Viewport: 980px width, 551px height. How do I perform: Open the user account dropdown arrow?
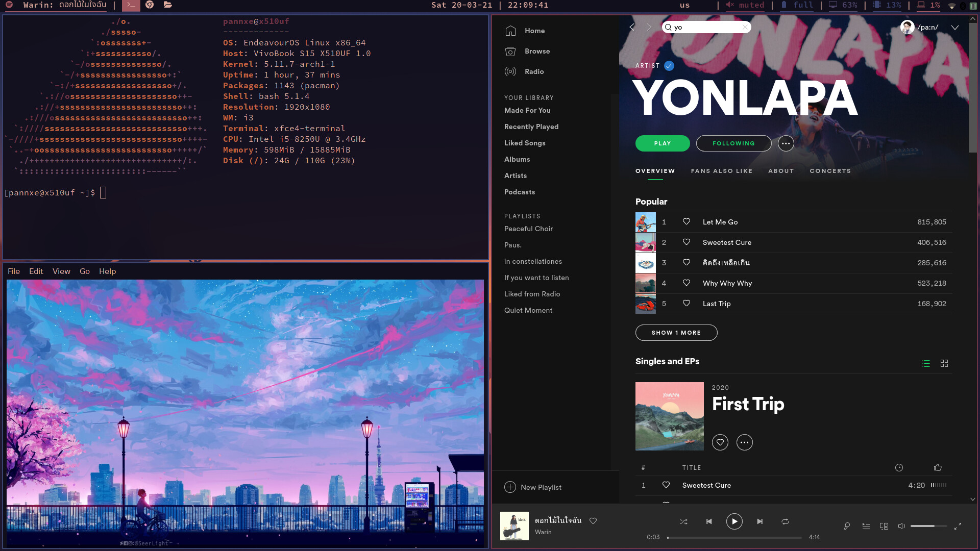point(954,27)
